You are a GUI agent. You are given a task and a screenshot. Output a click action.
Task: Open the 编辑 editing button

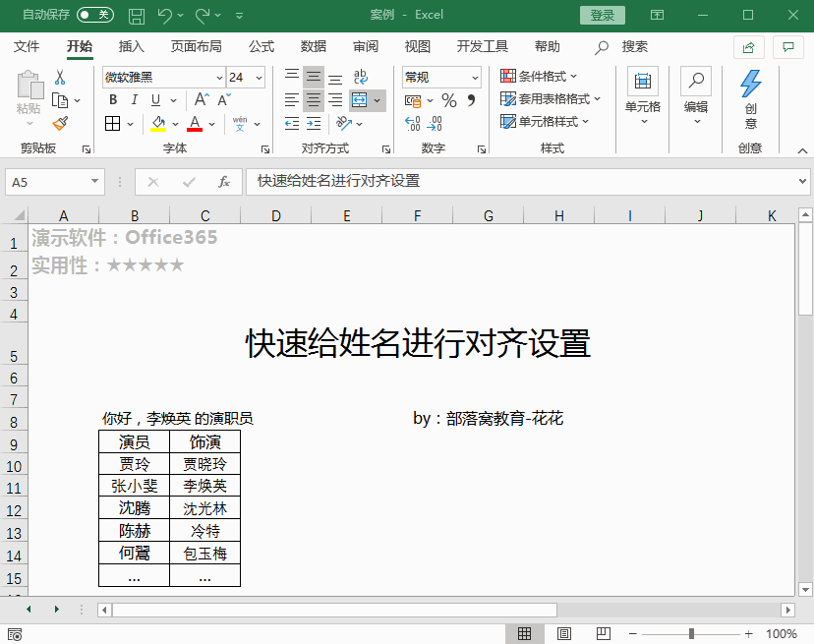[x=696, y=96]
